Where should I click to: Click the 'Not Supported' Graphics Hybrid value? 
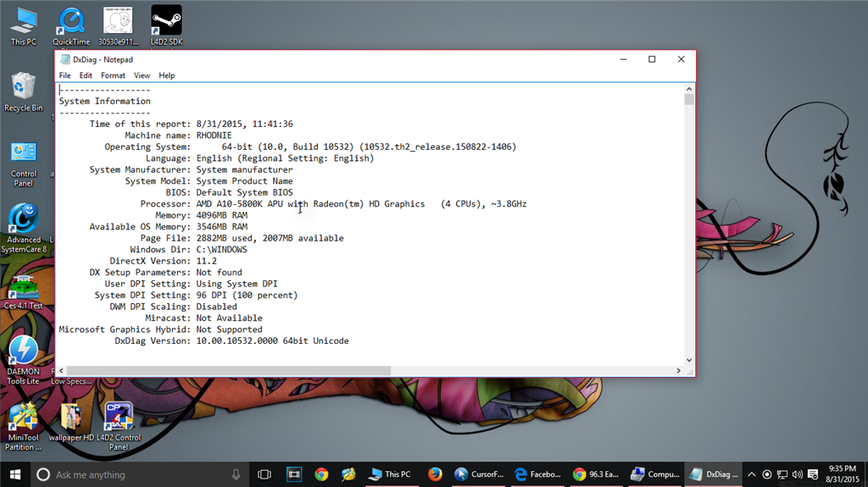click(229, 329)
